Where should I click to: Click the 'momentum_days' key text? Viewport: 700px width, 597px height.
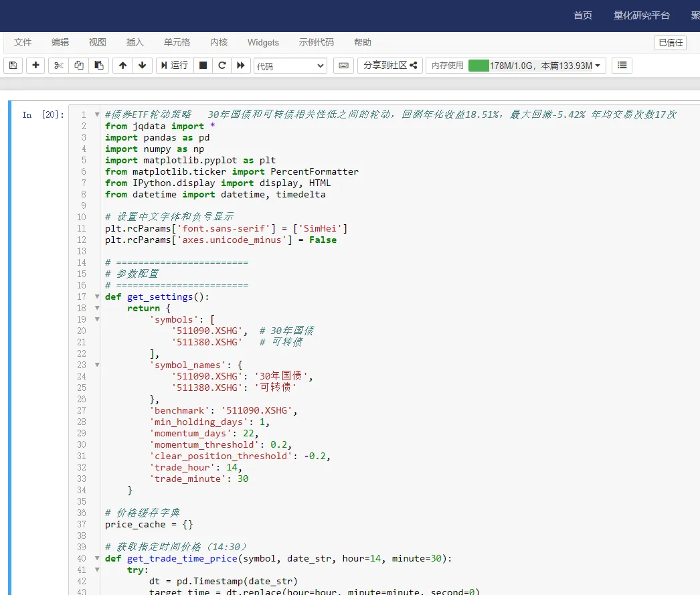coord(191,433)
